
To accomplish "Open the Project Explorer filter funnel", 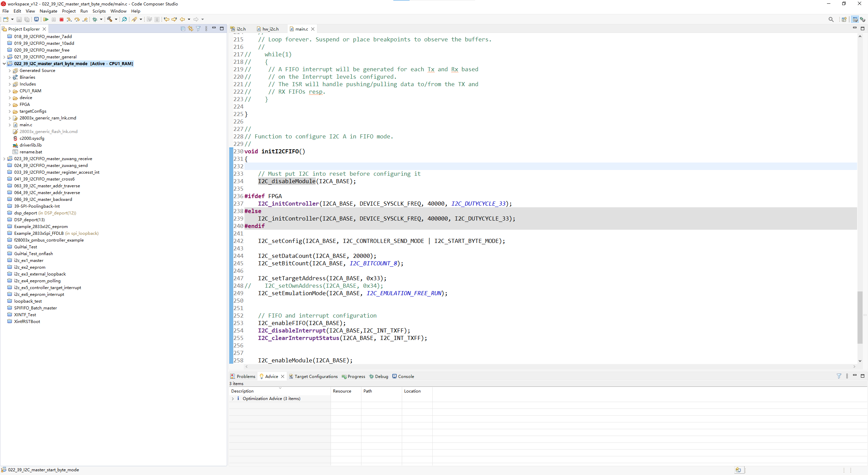I will point(198,29).
